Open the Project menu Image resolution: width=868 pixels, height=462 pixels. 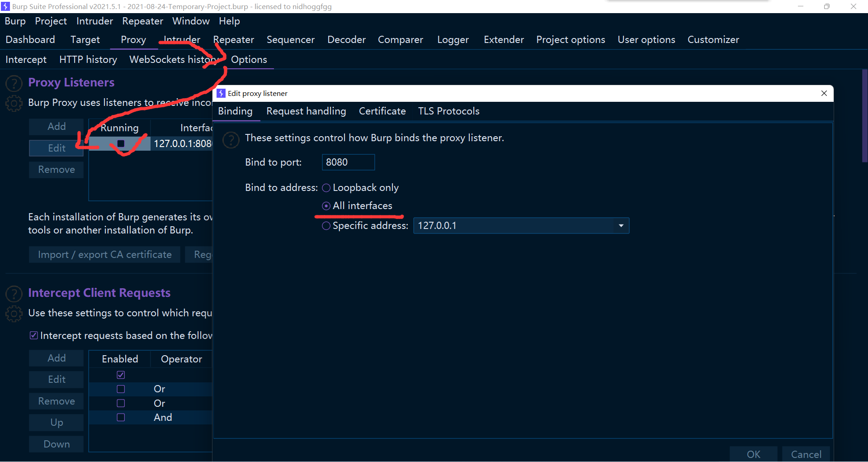click(51, 21)
